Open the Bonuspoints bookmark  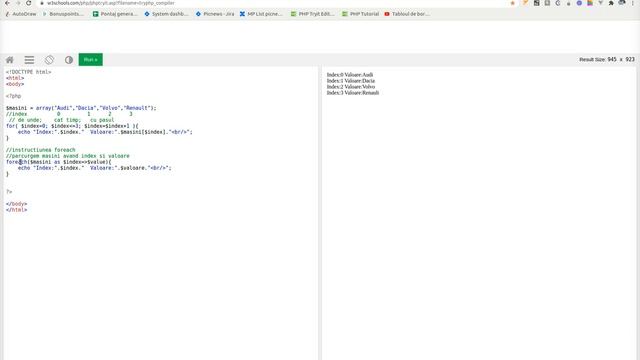[63, 14]
